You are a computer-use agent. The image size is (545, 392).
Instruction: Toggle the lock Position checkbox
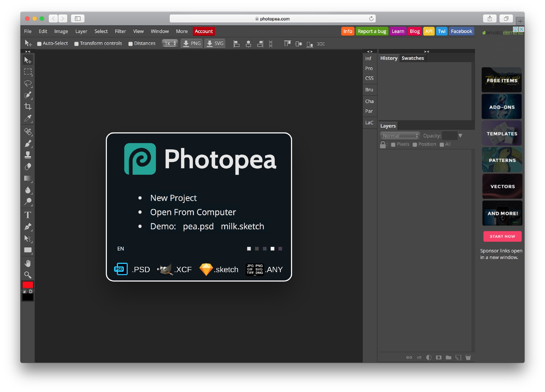click(x=415, y=144)
